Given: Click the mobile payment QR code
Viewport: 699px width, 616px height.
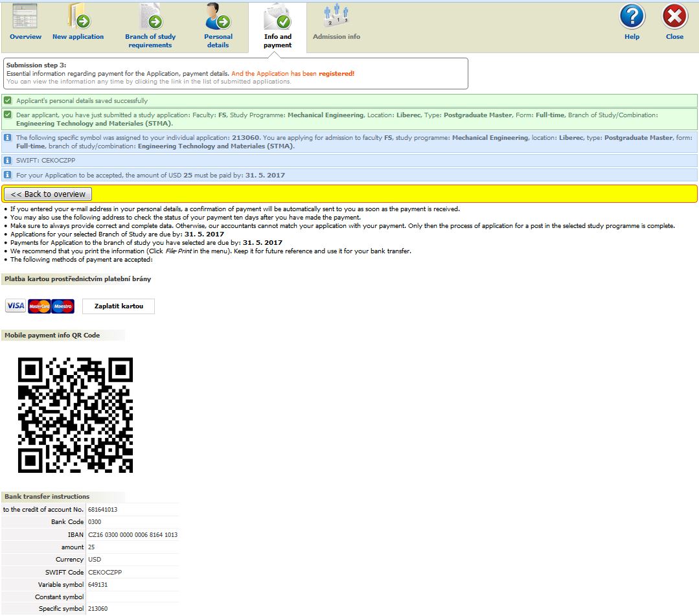Looking at the screenshot, I should coord(75,415).
